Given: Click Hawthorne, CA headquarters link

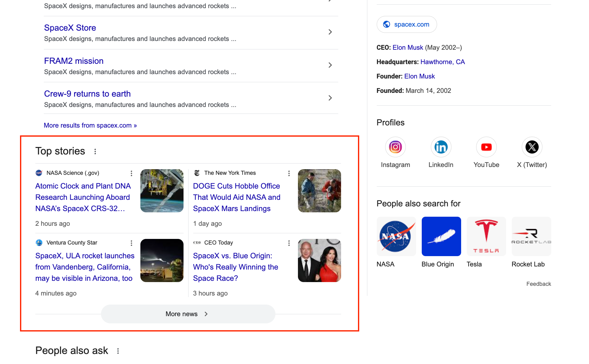Looking at the screenshot, I should [442, 62].
